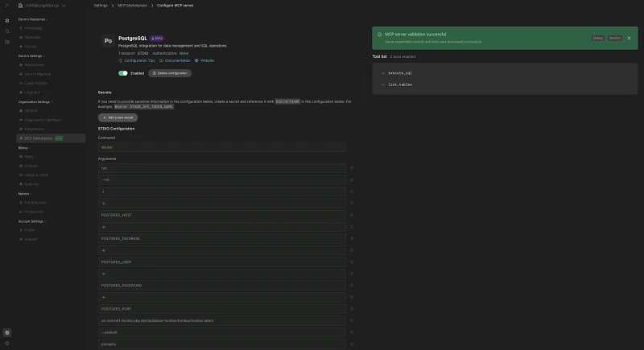
Task: Open Devin's Machine settings
Action: click(x=37, y=74)
